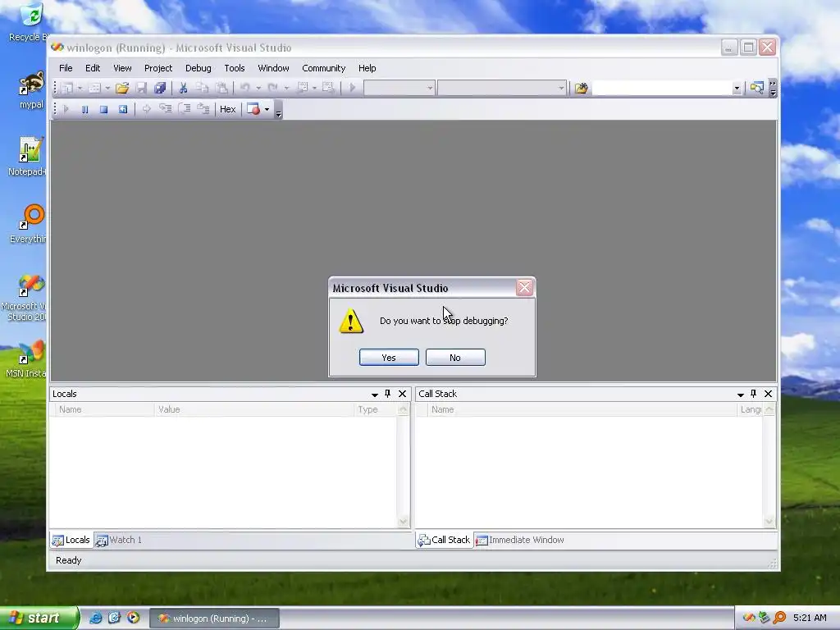Toggle auto-hide pin on Call Stack panel
Screen dimensions: 840x630
pyautogui.click(x=754, y=394)
